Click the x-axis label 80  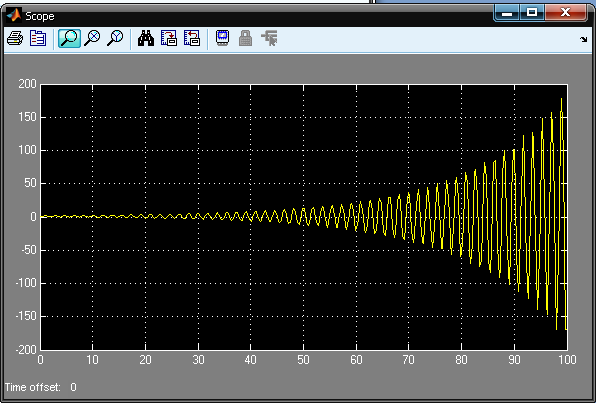[x=461, y=360]
